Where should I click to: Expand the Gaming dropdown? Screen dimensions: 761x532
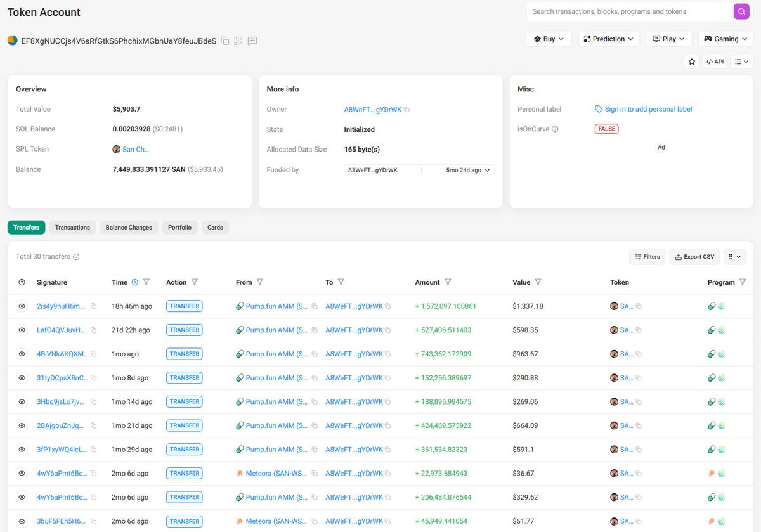tap(726, 39)
